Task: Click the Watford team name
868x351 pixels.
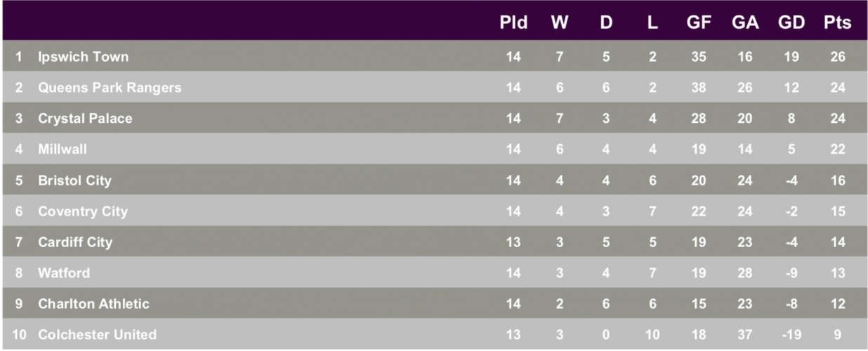Action: [x=64, y=273]
